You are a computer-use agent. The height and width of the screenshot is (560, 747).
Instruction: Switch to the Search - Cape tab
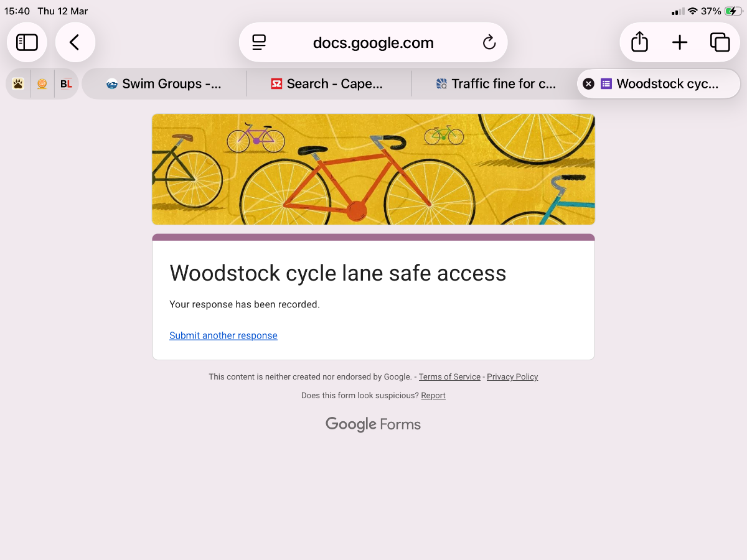[329, 84]
